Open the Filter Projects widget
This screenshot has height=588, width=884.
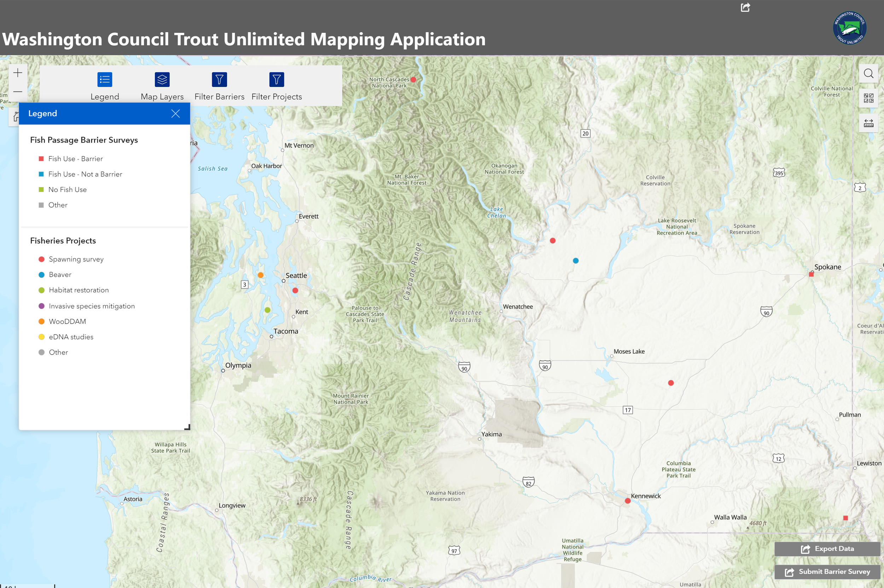[277, 80]
